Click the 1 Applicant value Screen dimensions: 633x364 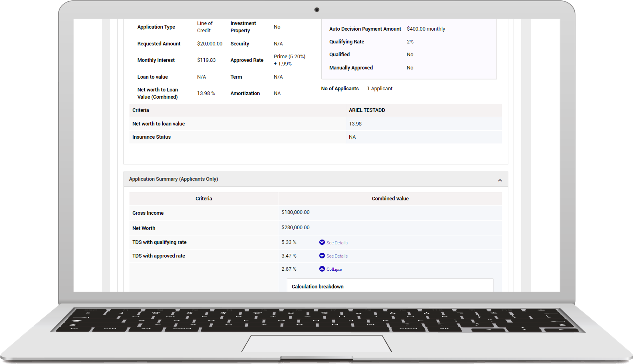click(379, 89)
